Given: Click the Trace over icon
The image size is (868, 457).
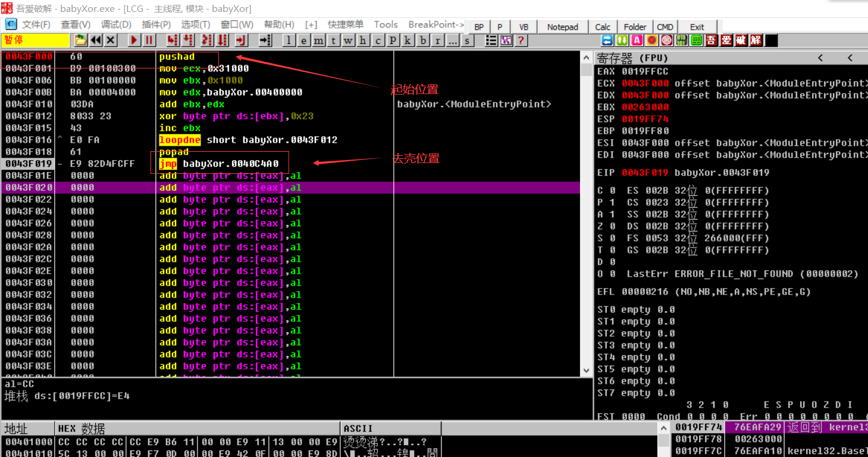Looking at the screenshot, I should coord(223,40).
